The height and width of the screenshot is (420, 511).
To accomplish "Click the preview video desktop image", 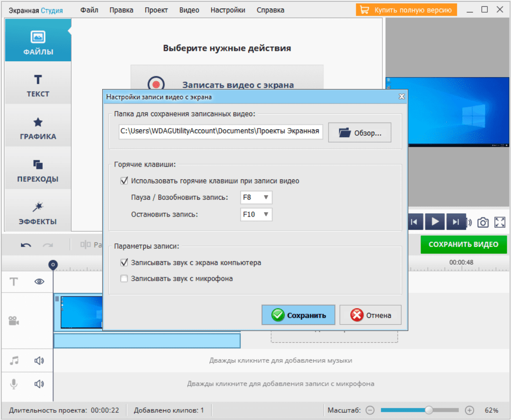I will (x=459, y=111).
